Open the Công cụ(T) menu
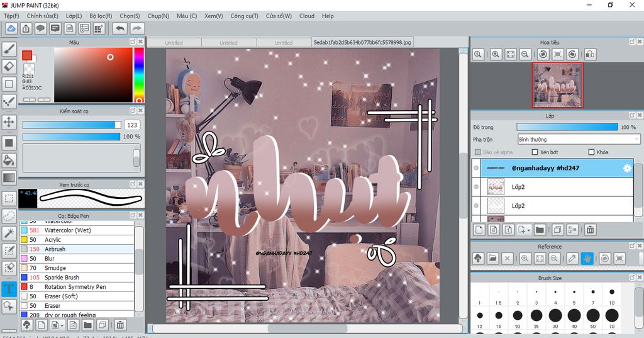This screenshot has height=338, width=644. tap(244, 16)
